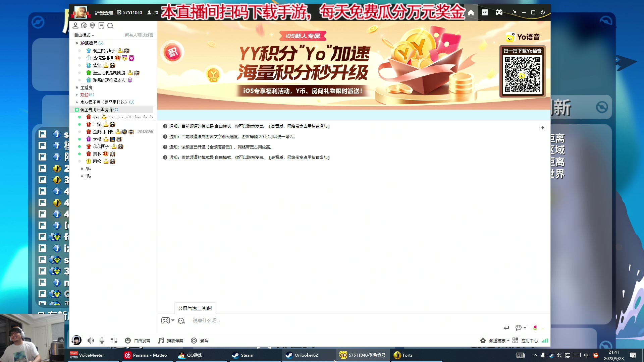
Task: Click channel avatar in YY title bar
Action: (x=81, y=12)
